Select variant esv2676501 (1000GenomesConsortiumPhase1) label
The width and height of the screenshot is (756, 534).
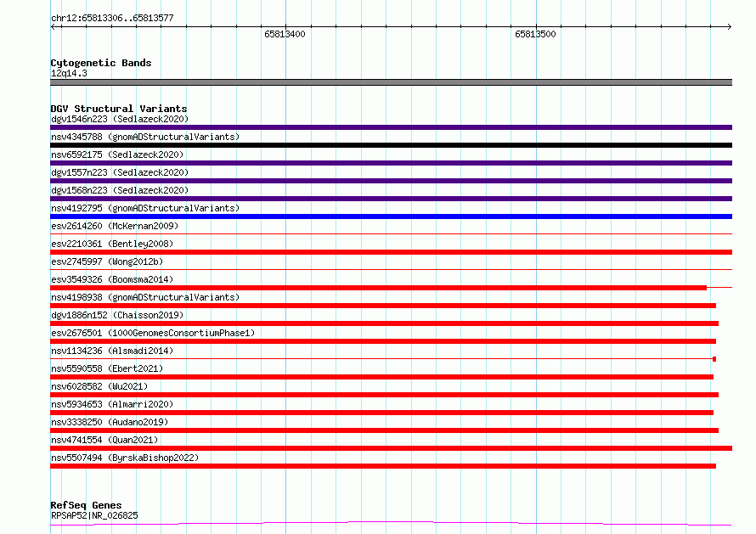point(153,333)
